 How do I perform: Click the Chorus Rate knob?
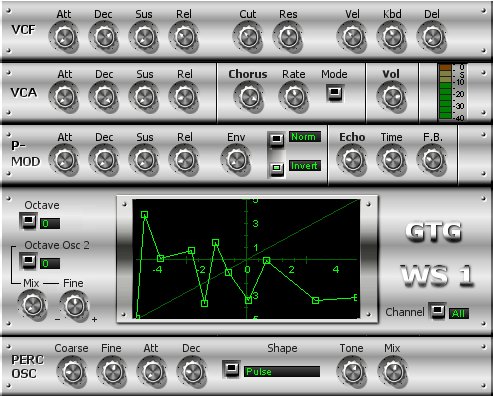[x=294, y=97]
